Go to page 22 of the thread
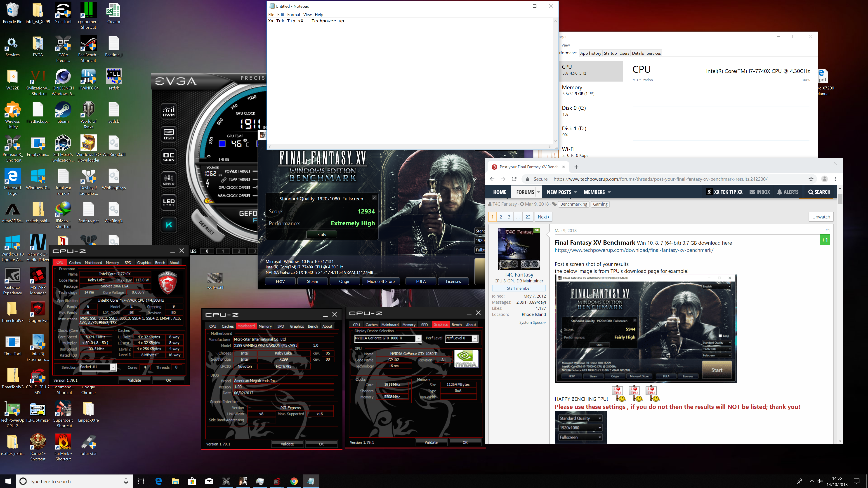868x488 pixels. (528, 217)
